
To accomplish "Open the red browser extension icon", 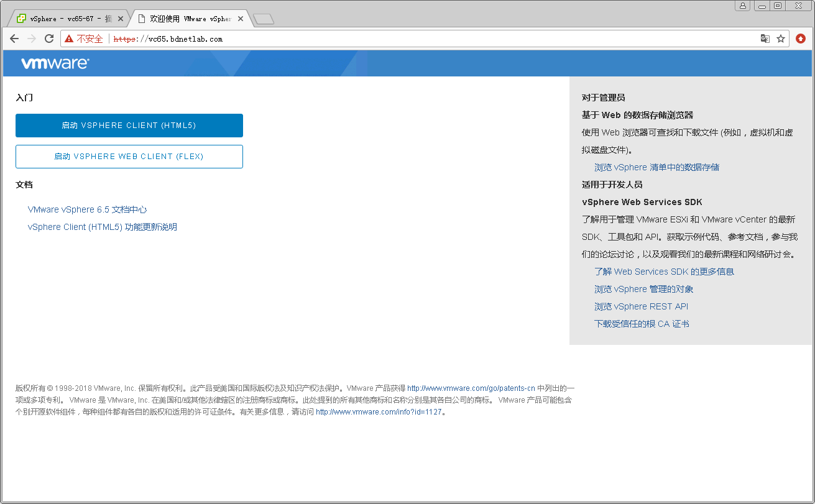I will [801, 39].
